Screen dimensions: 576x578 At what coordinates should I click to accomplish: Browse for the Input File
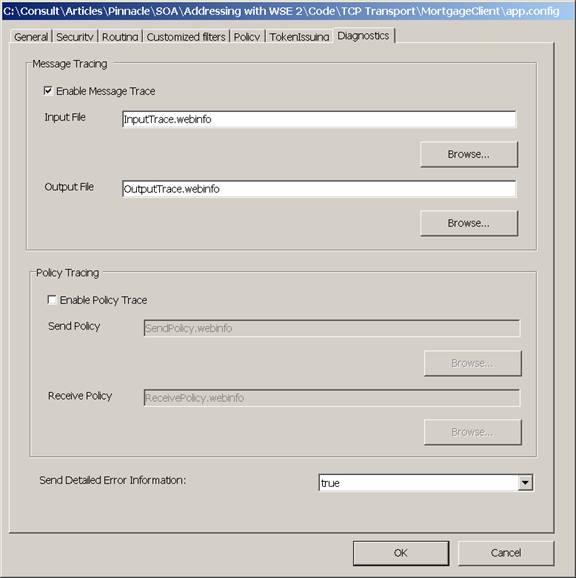[469, 154]
